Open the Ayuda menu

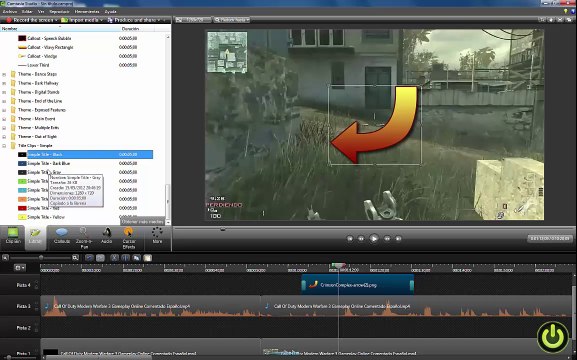(x=110, y=11)
